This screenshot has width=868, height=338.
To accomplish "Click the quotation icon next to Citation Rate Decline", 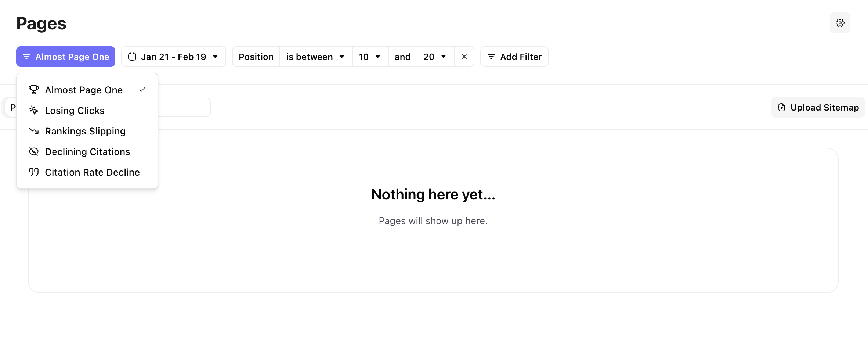I will click(x=33, y=172).
